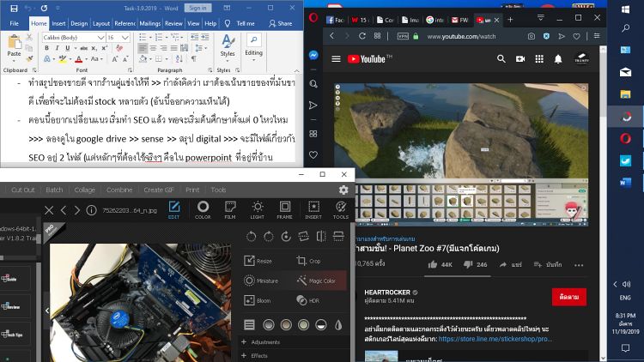Screen dimensions: 644x362
Task: Click the YouTube search icon
Action: 501,59
